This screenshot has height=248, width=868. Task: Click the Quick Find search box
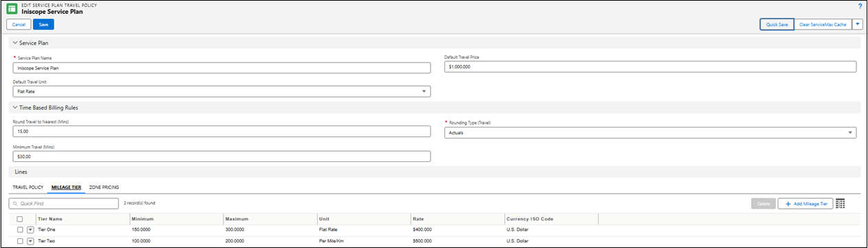click(63, 204)
